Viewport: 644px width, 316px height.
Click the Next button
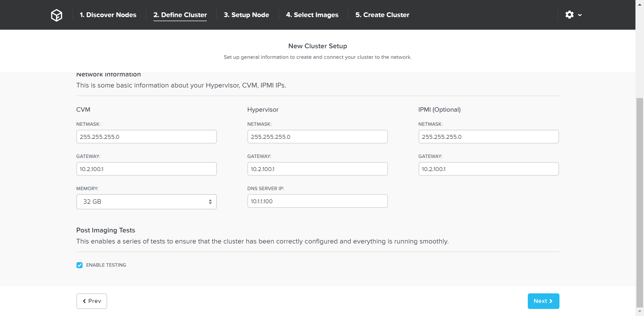click(543, 301)
